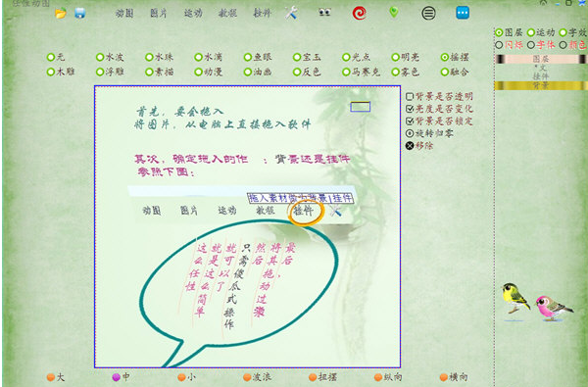Click the googly eyes preview icon
The width and height of the screenshot is (588, 387).
click(x=324, y=13)
